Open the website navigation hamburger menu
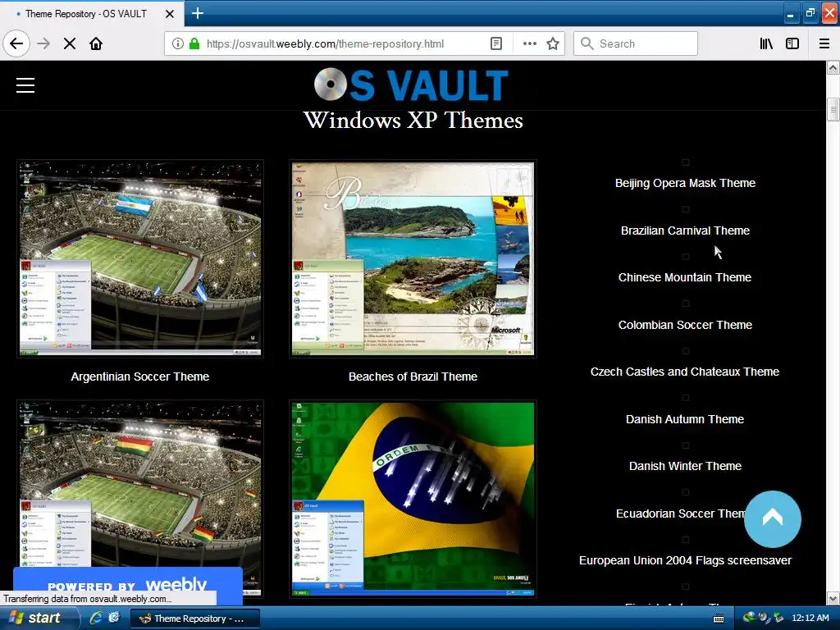 25,85
